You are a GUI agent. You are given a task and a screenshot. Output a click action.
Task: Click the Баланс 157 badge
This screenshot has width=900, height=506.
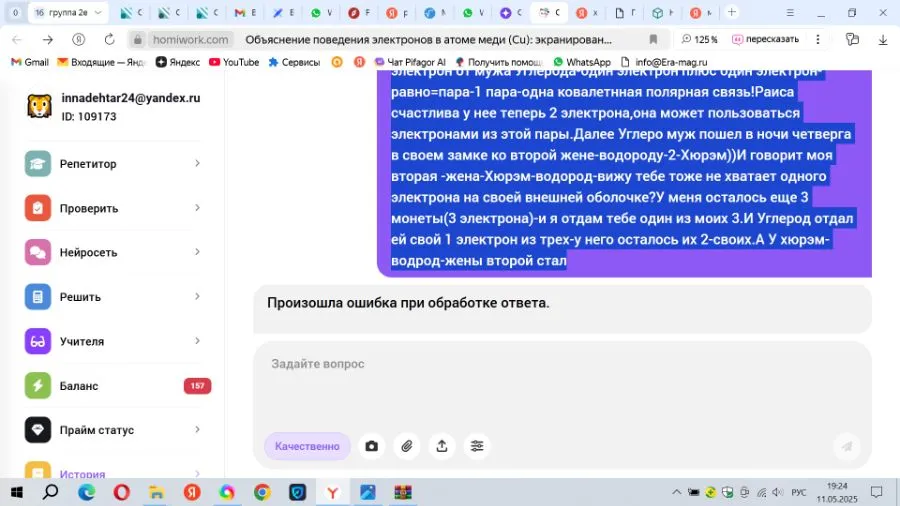[x=197, y=386]
